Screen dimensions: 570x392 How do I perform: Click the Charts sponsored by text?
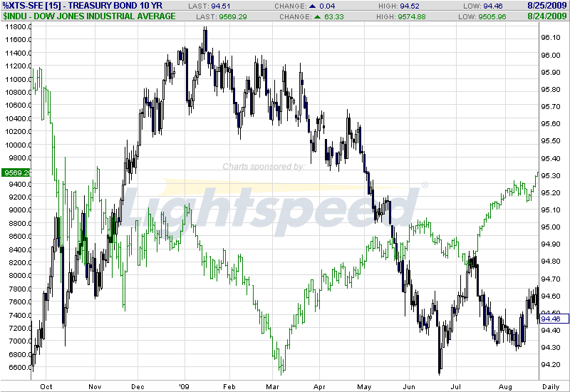[x=264, y=167]
